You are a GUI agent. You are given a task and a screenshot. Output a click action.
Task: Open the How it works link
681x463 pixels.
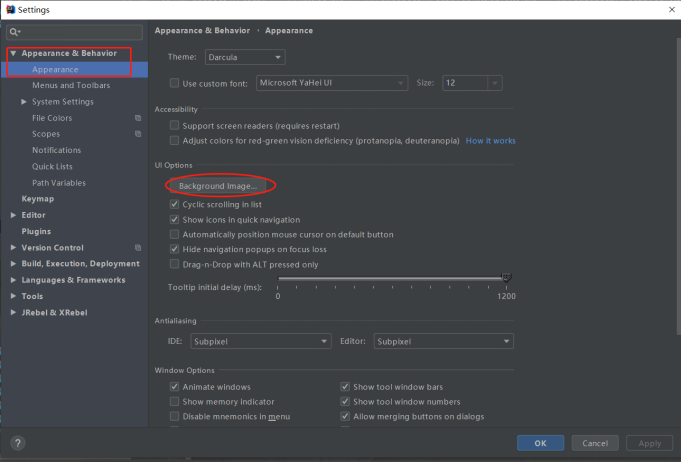[490, 141]
